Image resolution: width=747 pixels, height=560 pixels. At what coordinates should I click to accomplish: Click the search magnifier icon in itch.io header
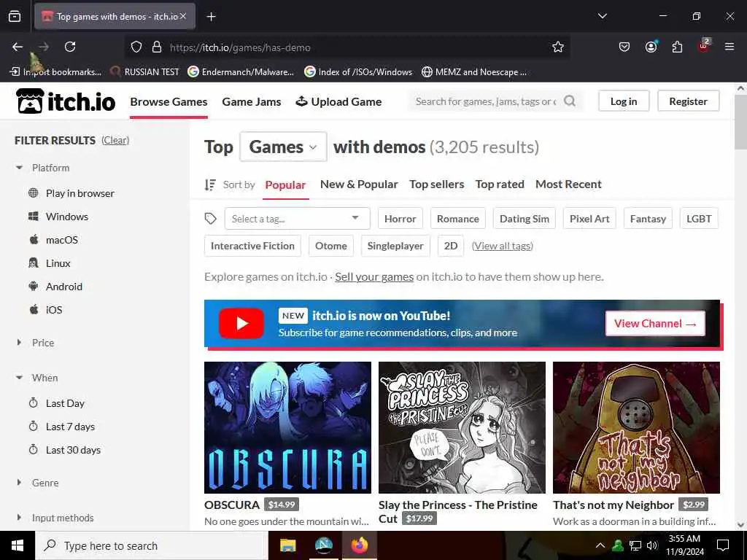click(x=569, y=101)
